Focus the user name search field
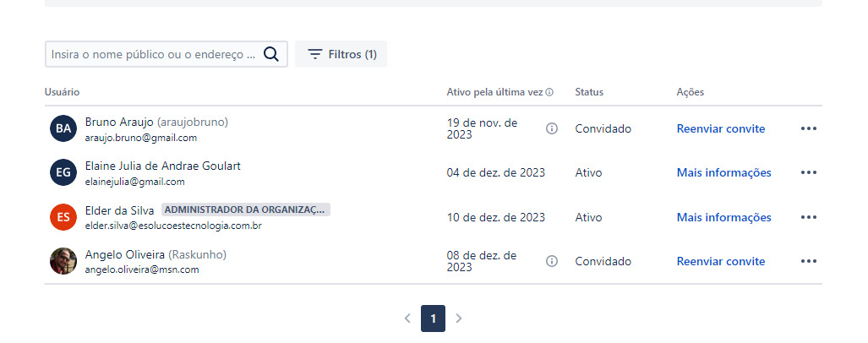This screenshot has height=343, width=868. point(154,54)
